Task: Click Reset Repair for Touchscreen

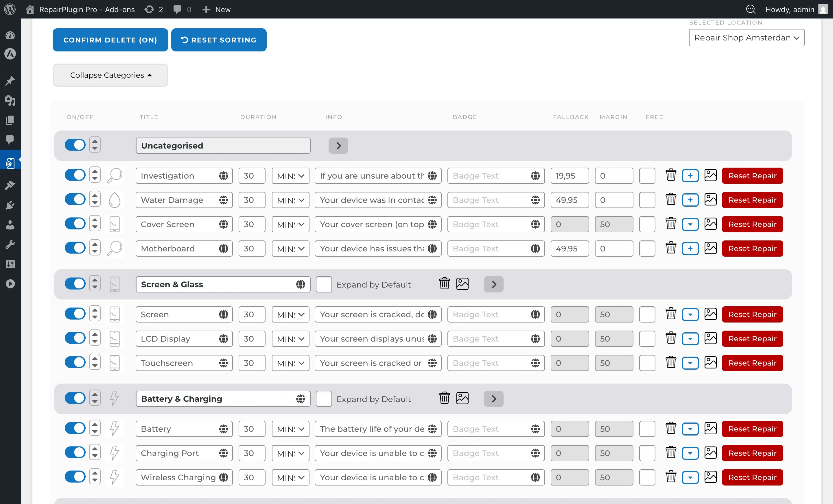Action: [752, 363]
